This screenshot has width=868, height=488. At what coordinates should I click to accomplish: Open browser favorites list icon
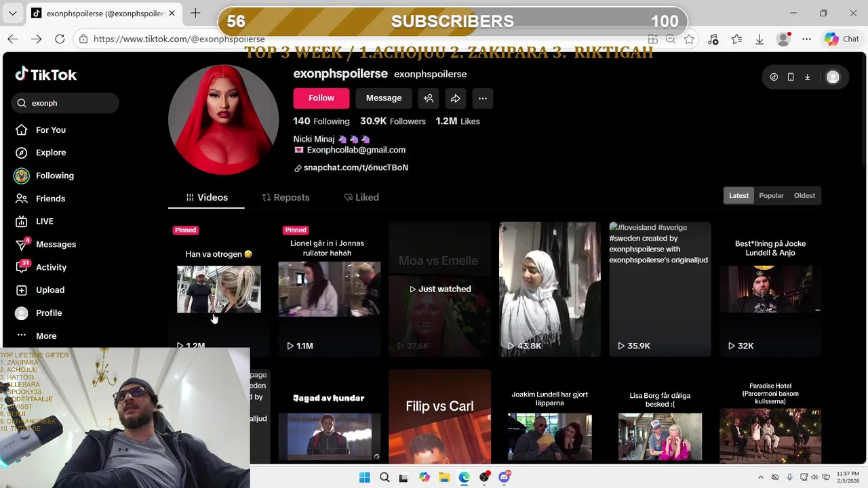click(x=736, y=39)
